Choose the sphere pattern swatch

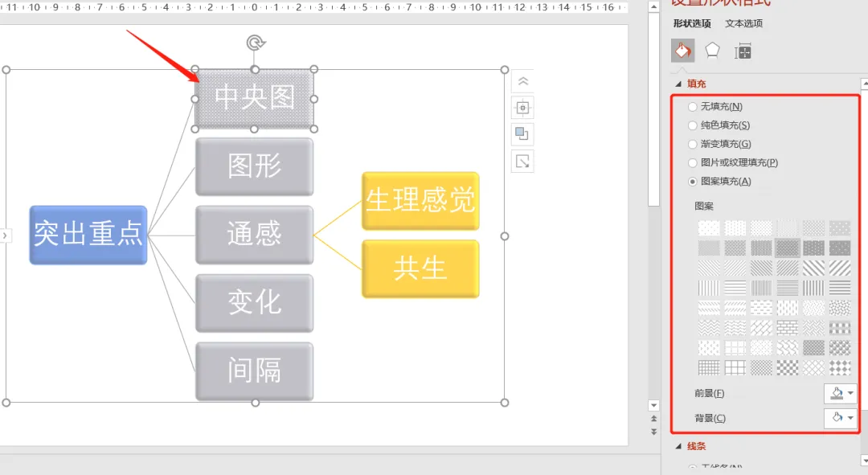(840, 348)
